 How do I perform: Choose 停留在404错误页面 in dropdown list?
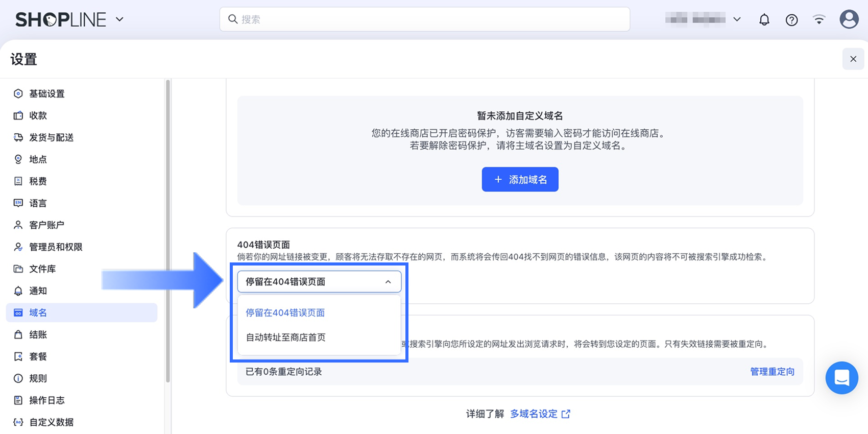pyautogui.click(x=285, y=312)
